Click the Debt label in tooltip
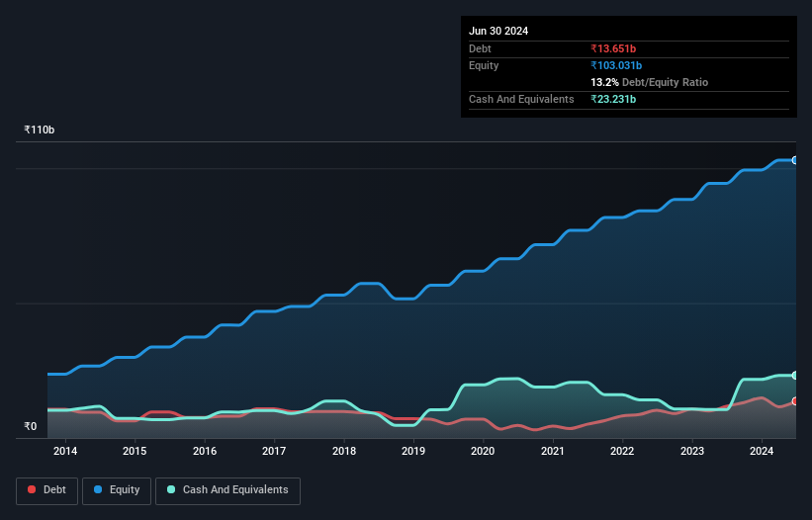Viewport: 812px width, 520px height. click(x=480, y=48)
